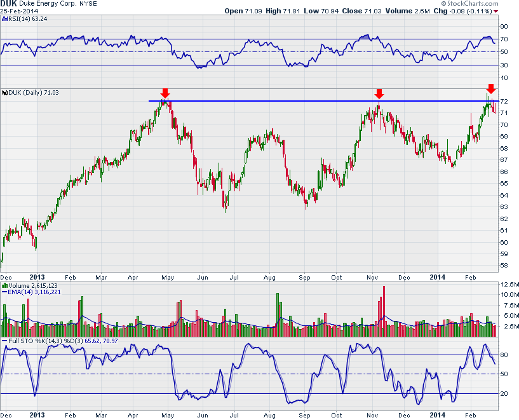The height and width of the screenshot is (420, 519).
Task: Click the NYSE exchange label
Action: (x=88, y=4)
